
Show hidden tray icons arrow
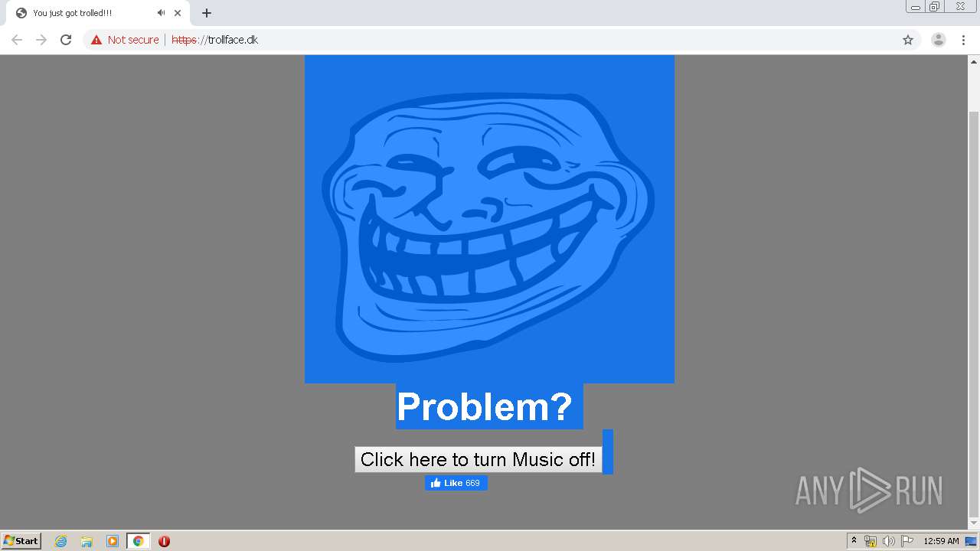[x=854, y=540]
